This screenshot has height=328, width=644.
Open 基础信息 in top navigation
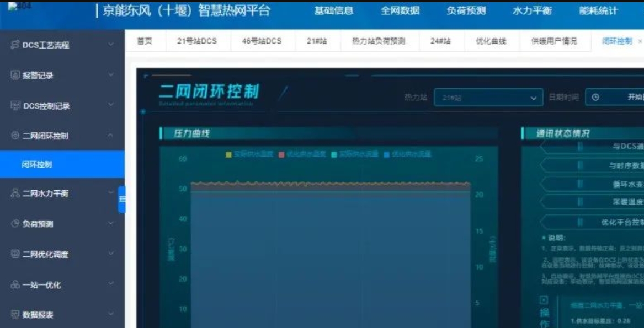coord(333,12)
